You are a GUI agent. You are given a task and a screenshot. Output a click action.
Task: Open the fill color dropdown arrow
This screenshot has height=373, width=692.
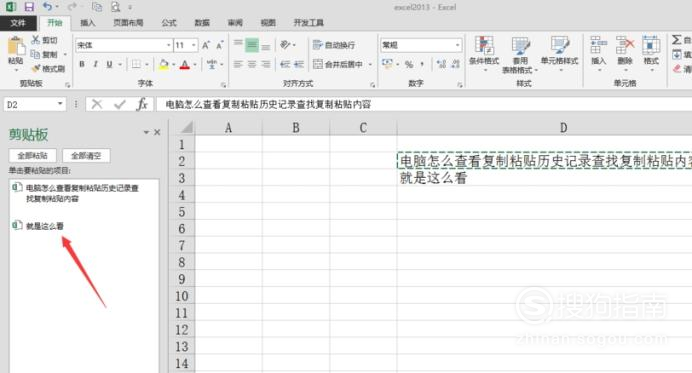point(173,65)
